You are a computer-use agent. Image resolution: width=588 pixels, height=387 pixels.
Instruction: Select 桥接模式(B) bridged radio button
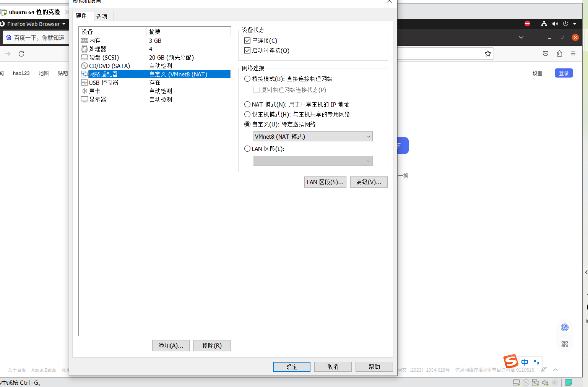pos(247,79)
